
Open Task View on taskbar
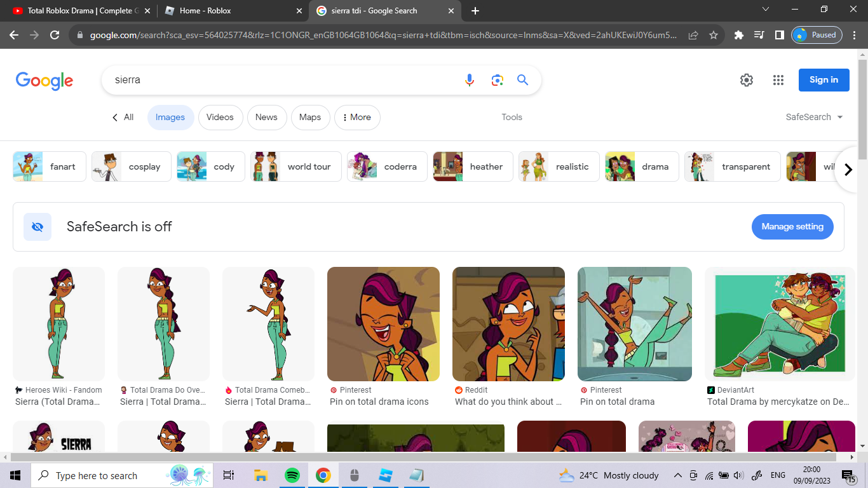click(228, 475)
